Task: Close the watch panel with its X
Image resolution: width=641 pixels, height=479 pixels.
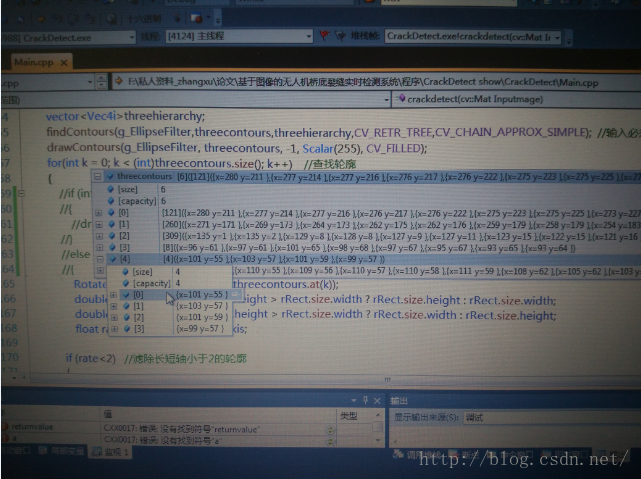Action: pos(377,401)
